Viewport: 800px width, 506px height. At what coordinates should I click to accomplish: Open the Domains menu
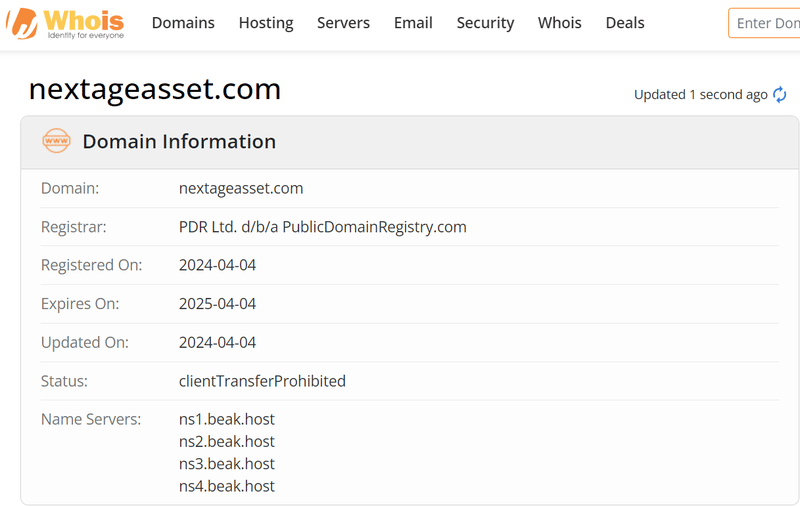click(x=183, y=23)
